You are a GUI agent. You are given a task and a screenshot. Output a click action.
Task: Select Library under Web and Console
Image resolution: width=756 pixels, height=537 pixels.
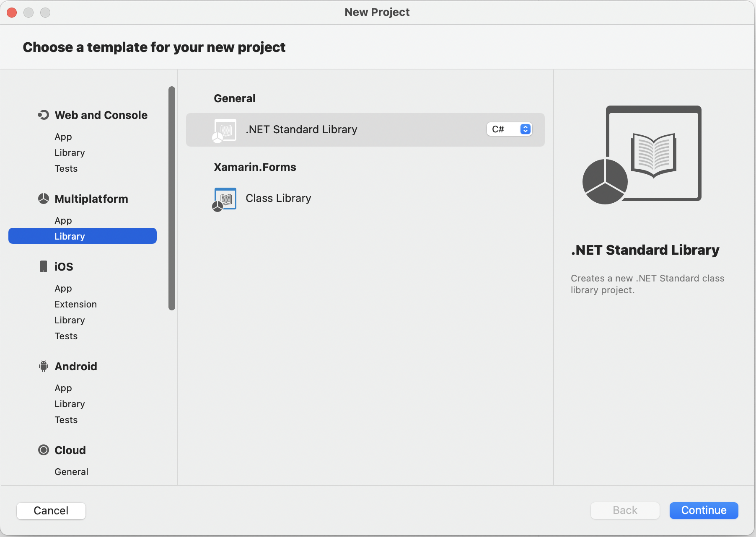(x=70, y=152)
